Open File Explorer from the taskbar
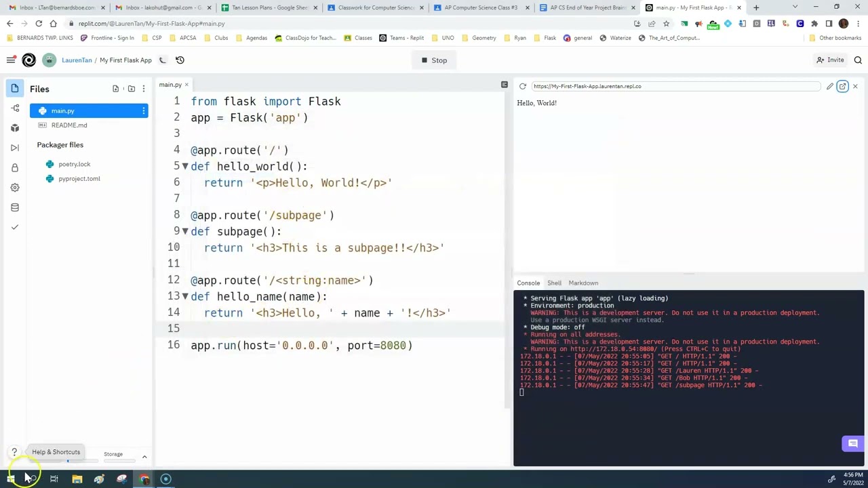 (x=77, y=479)
